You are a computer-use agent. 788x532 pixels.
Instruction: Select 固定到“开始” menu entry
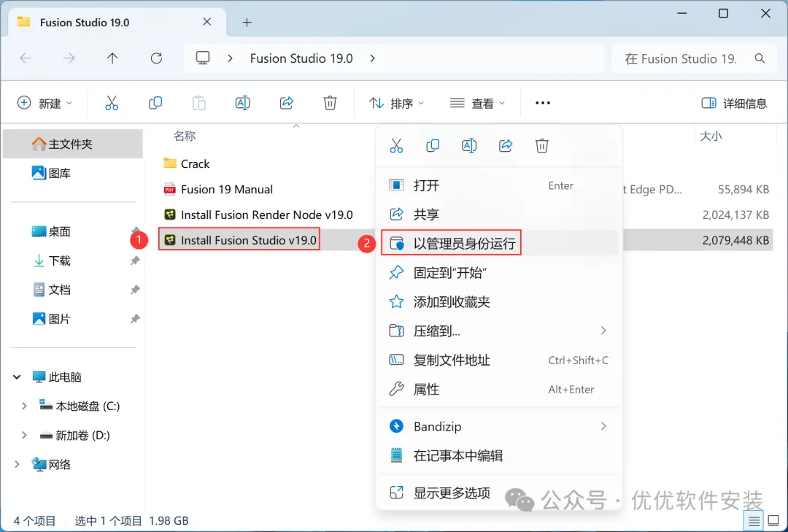[498, 272]
